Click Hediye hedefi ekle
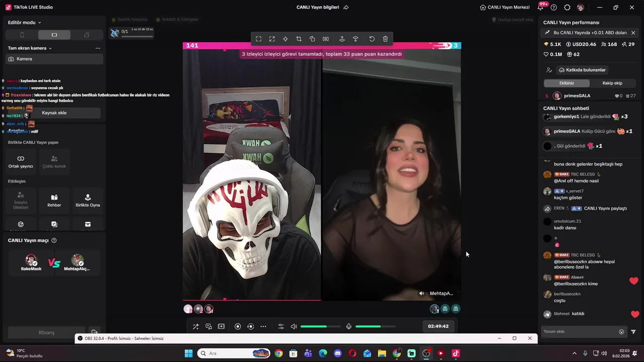The width and height of the screenshot is (644, 362). (x=512, y=20)
